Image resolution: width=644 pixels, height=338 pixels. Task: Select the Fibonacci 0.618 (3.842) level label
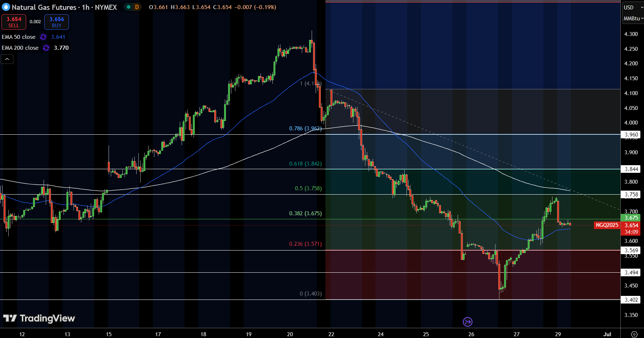[305, 164]
